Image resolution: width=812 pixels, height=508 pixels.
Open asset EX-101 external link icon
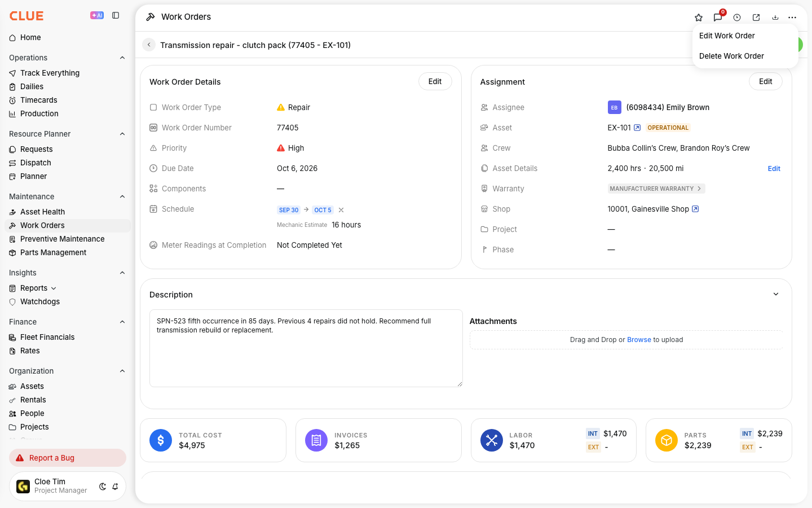(x=637, y=128)
